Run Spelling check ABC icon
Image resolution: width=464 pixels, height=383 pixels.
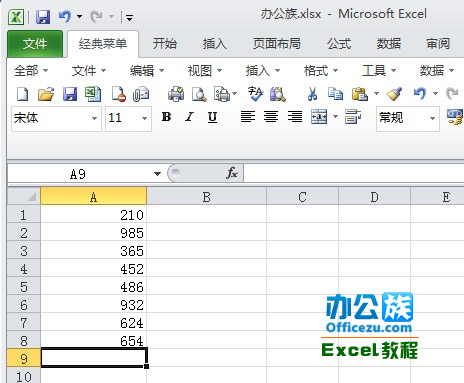(255, 94)
